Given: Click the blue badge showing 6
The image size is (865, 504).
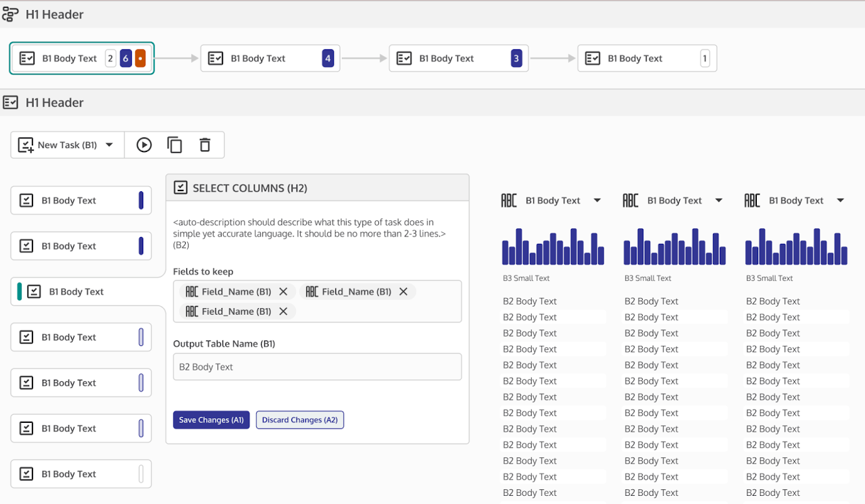Looking at the screenshot, I should [126, 58].
